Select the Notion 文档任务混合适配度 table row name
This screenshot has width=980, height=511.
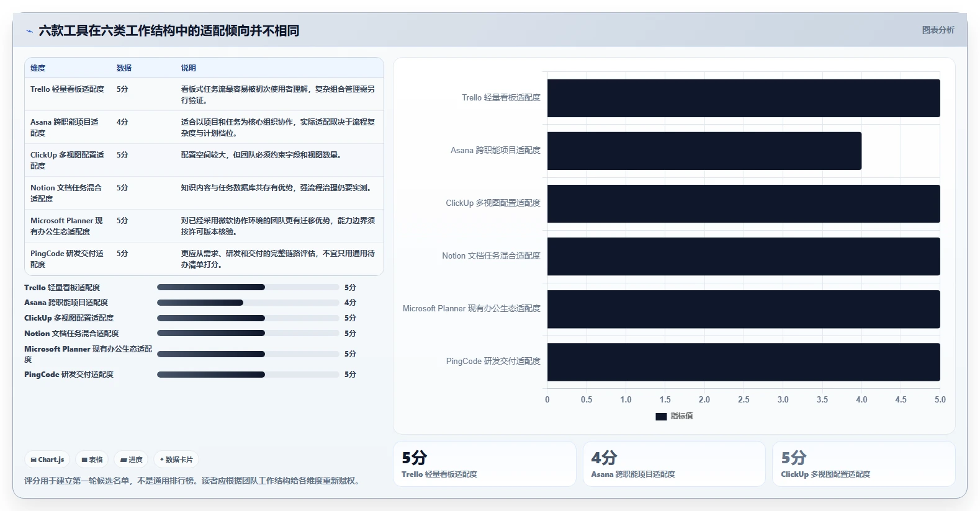click(x=66, y=193)
